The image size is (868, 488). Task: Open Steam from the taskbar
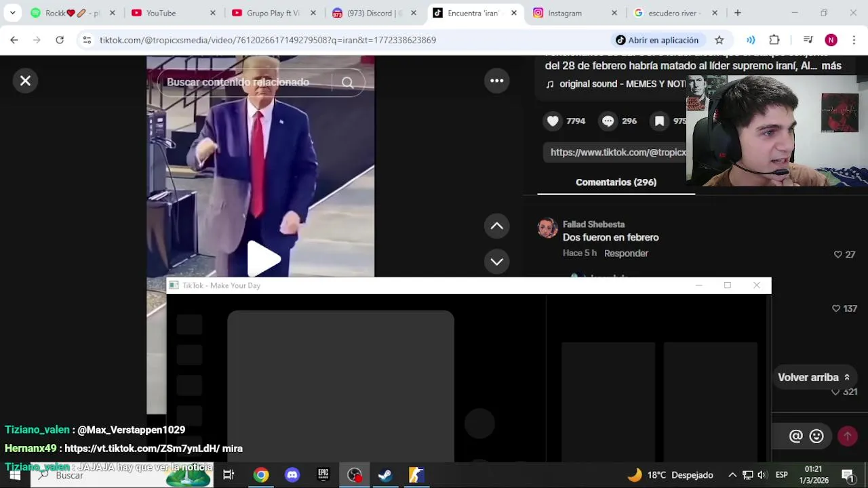pos(385,475)
